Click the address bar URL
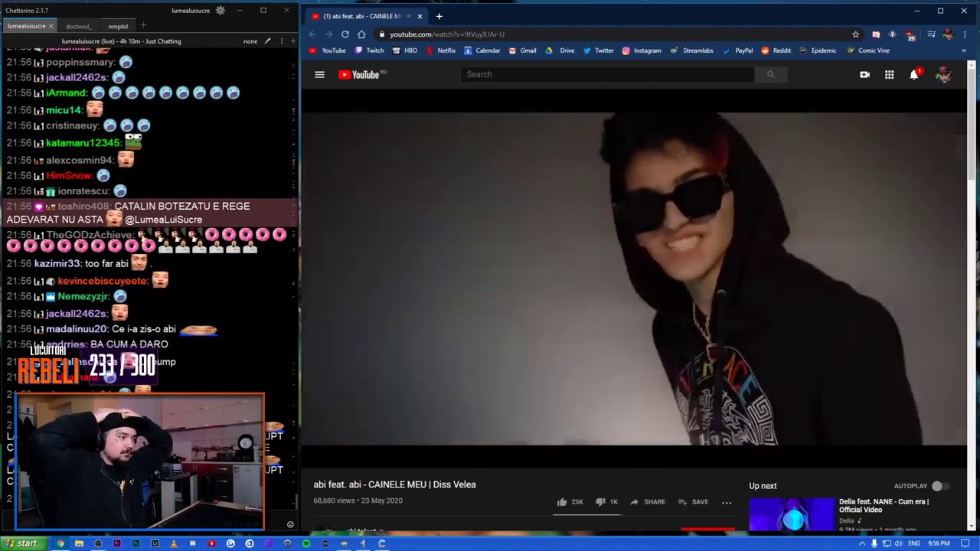Viewport: 980px width, 551px height. (447, 34)
